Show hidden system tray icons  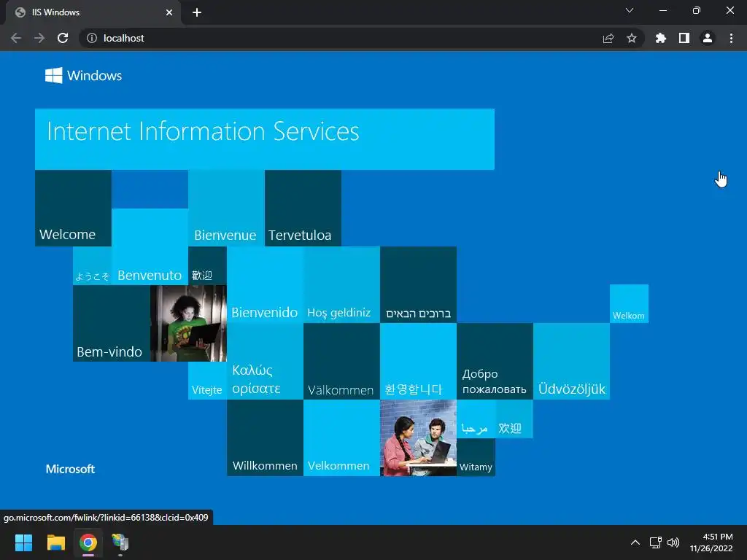point(635,542)
